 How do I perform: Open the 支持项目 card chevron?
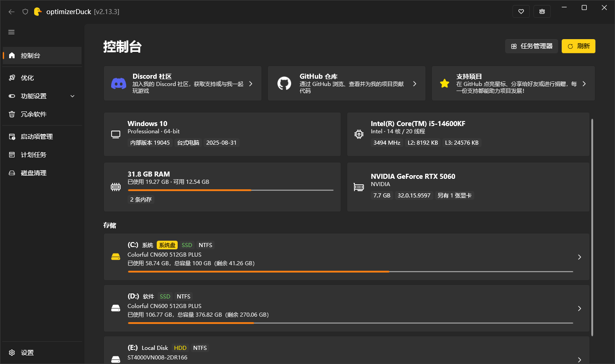click(x=584, y=84)
